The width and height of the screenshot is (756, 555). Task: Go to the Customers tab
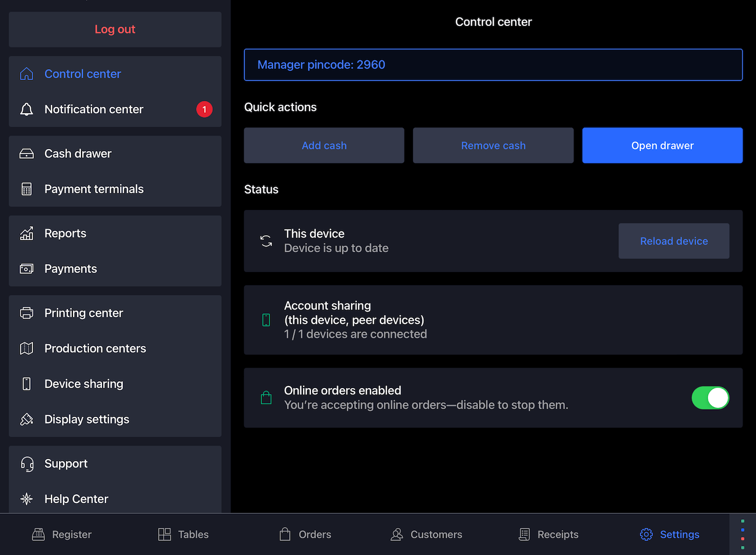pos(426,534)
